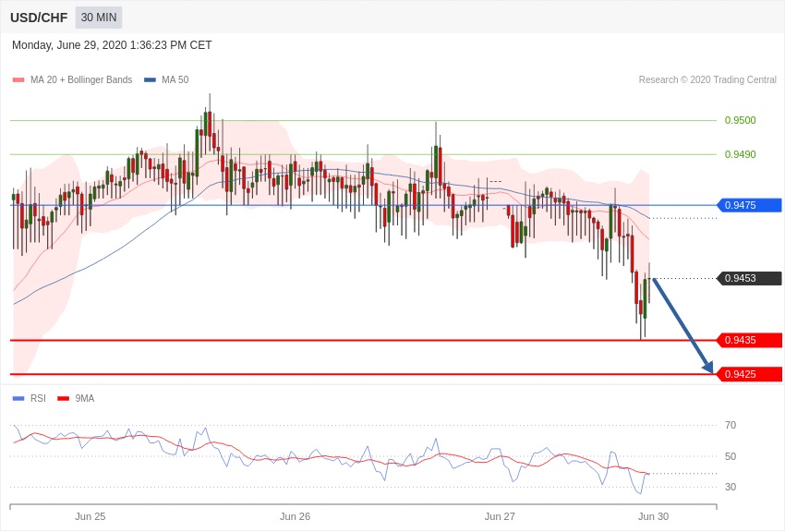Click the Jun 25 date axis label
785x532 pixels.
91,516
